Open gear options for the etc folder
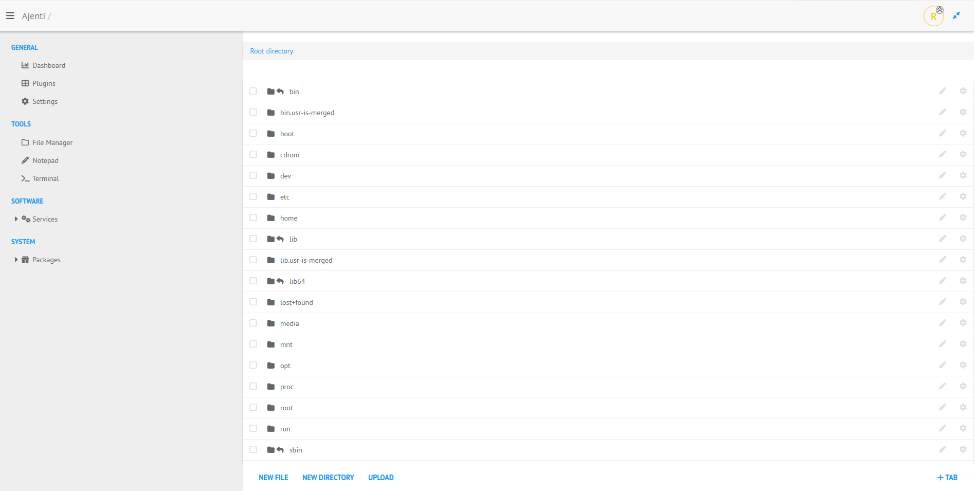Screen dimensions: 980x491 click(963, 196)
